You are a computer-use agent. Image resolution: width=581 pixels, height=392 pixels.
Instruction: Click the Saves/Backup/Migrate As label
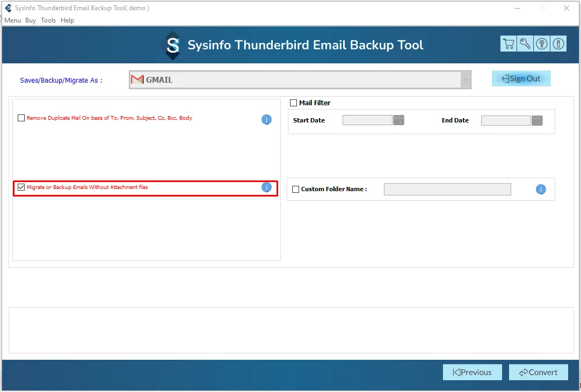coord(61,81)
